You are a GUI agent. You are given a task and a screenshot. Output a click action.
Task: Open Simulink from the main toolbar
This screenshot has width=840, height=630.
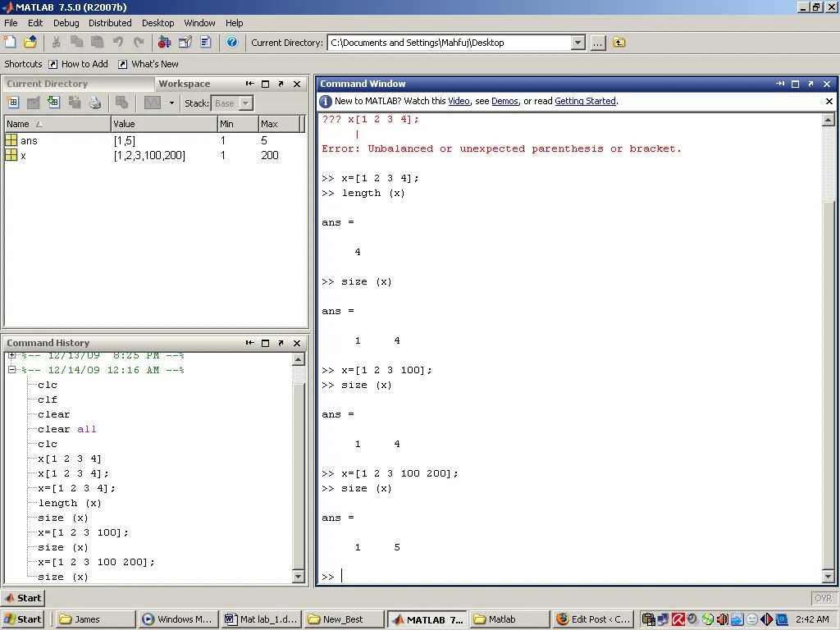[x=164, y=43]
